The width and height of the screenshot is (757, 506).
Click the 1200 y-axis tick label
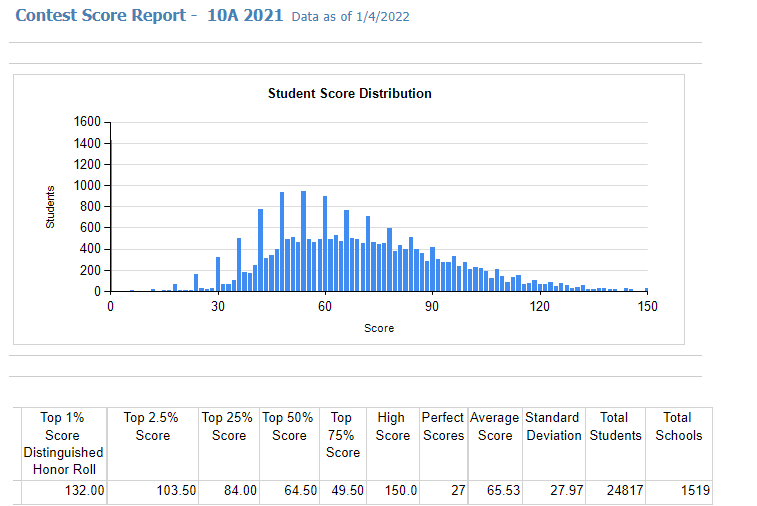tap(87, 165)
